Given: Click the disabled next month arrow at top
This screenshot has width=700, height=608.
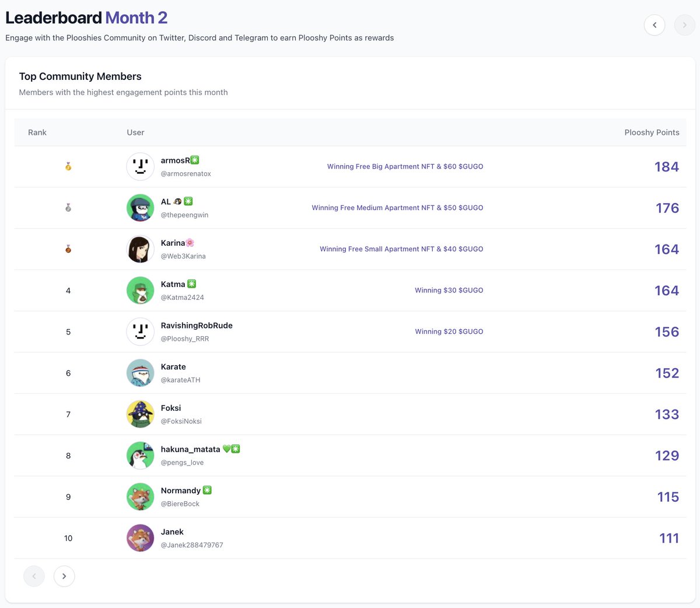Looking at the screenshot, I should pyautogui.click(x=685, y=25).
